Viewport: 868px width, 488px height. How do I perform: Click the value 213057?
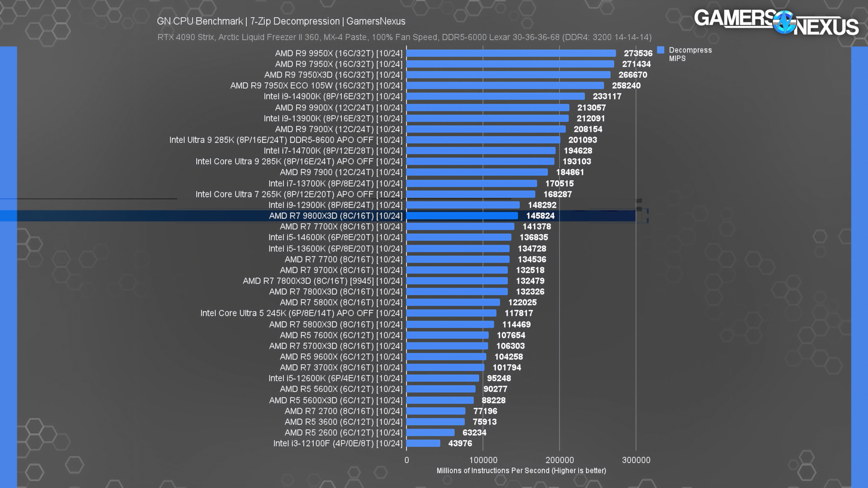[x=591, y=108]
